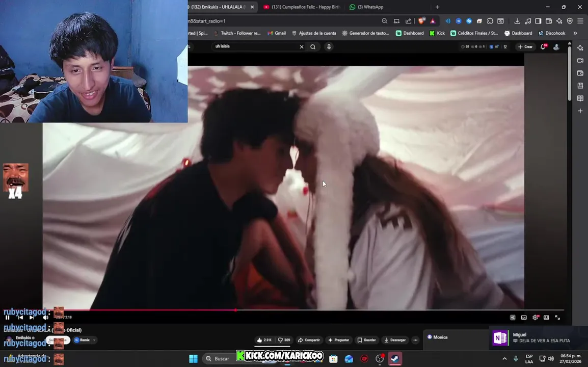Click the Shazam extension icon
The height and width of the screenshot is (367, 588).
tap(469, 21)
